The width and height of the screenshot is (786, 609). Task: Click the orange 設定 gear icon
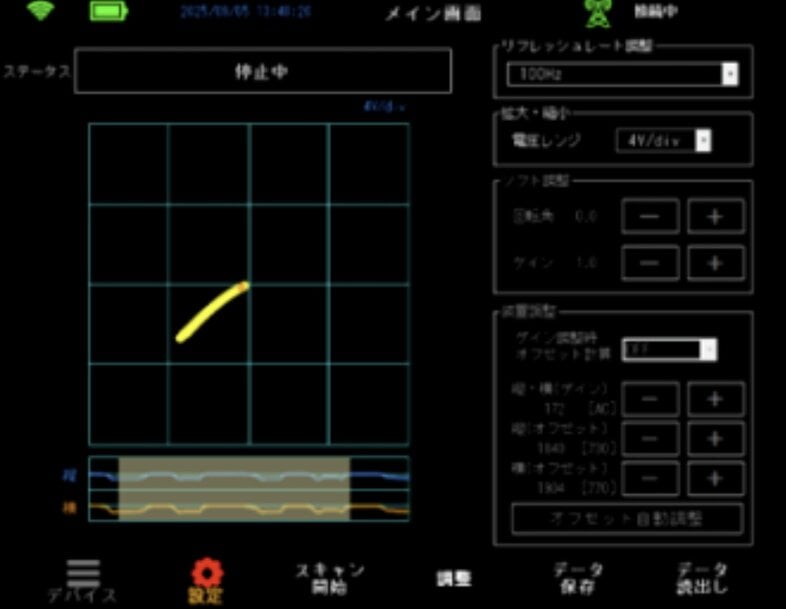click(207, 572)
